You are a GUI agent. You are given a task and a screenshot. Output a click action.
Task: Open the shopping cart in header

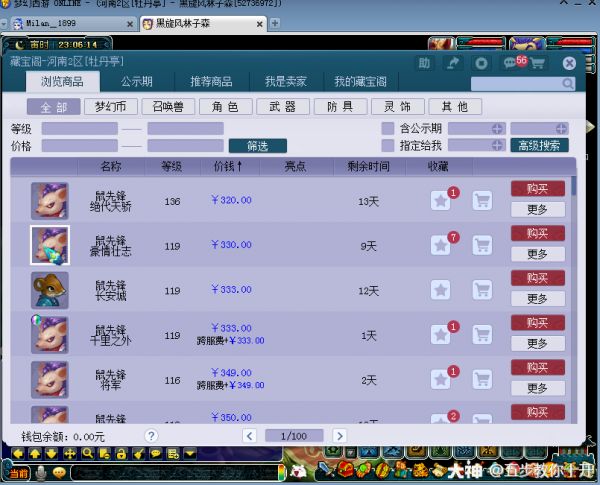click(x=538, y=63)
